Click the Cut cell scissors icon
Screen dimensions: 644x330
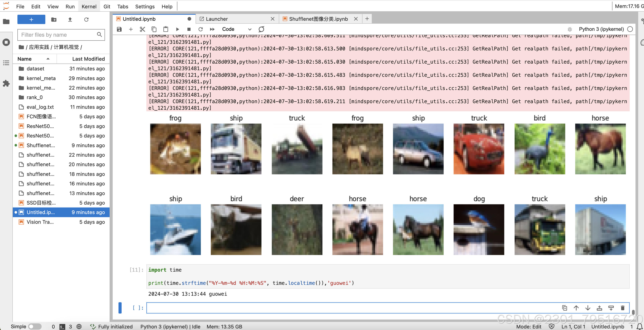click(142, 29)
